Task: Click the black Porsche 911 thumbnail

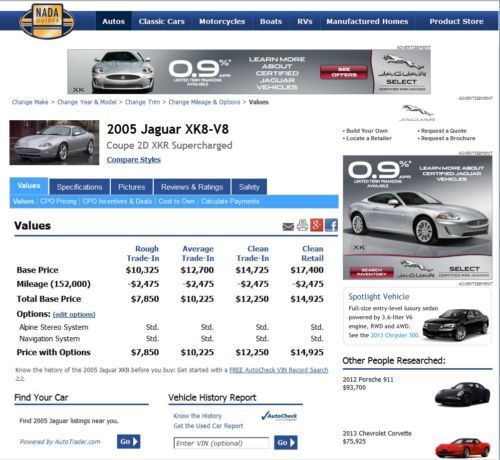Action: (x=462, y=394)
